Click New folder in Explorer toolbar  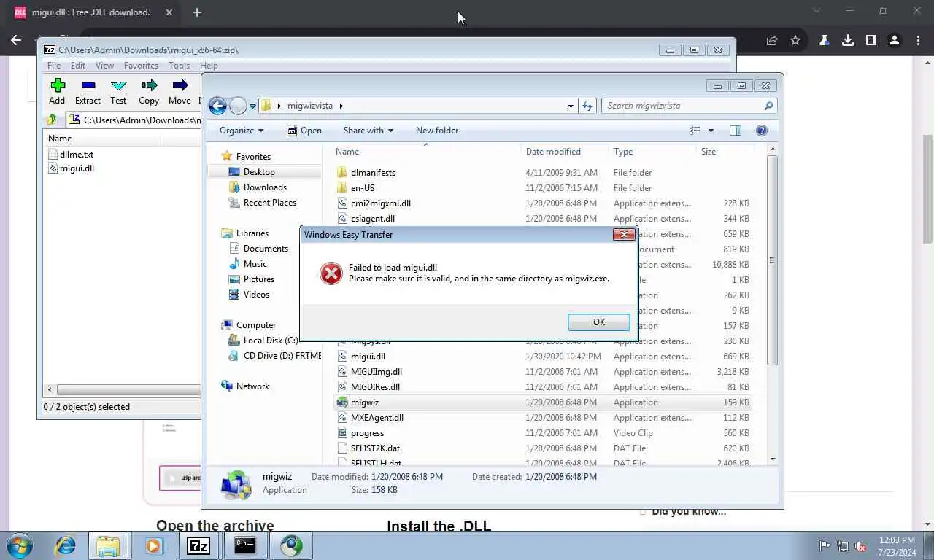tap(437, 131)
